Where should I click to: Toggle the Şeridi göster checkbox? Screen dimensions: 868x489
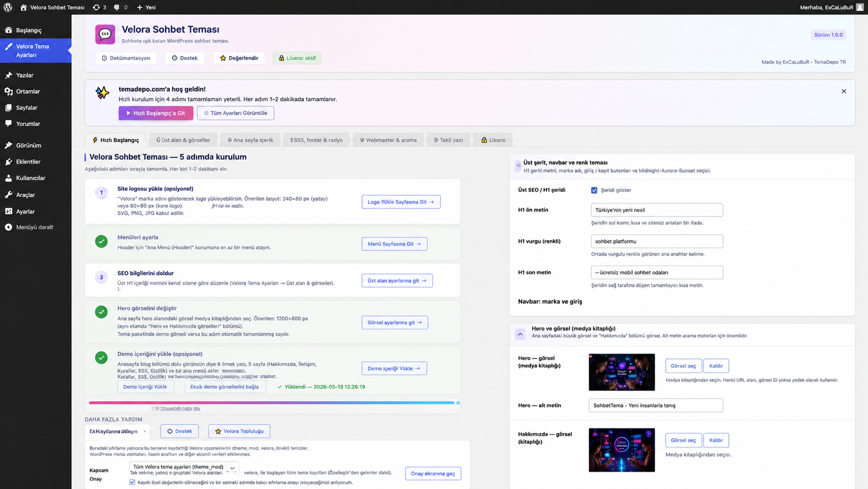[594, 190]
